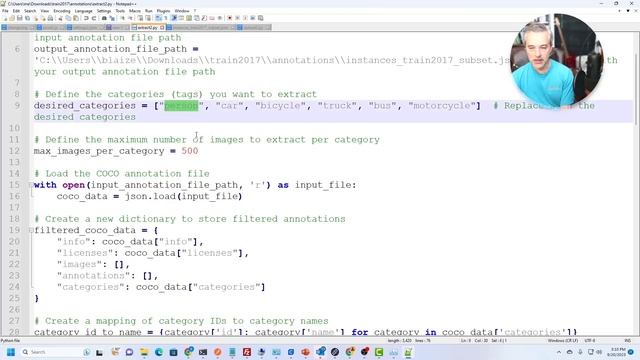Open UTF-8 encoding selector in status bar
The width and height of the screenshot is (640, 360).
point(590,340)
